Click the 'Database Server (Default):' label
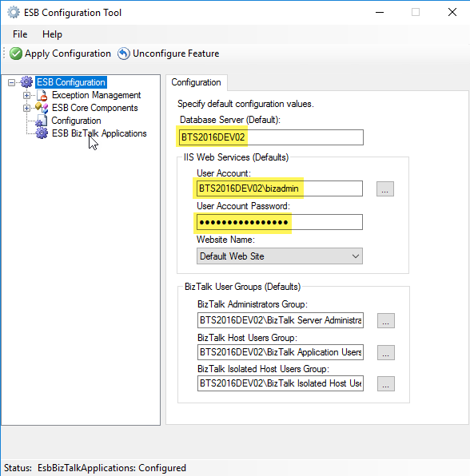Viewport: 470px width, 476px height. pyautogui.click(x=230, y=120)
